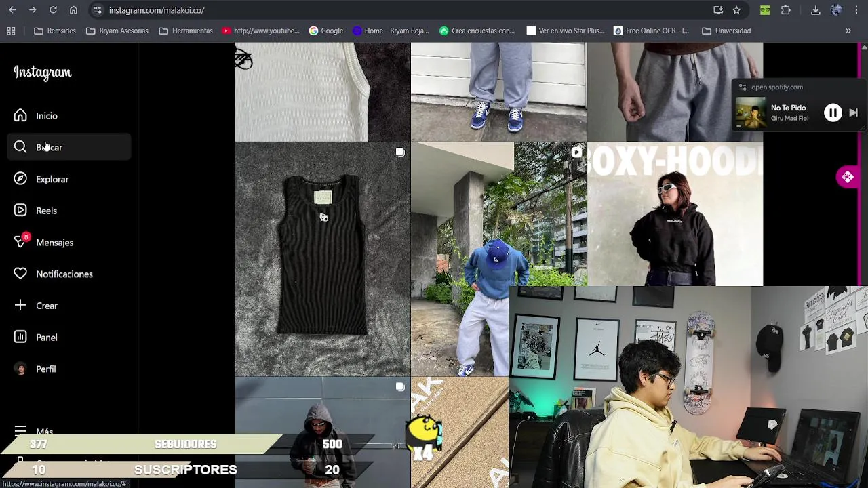Open the Herramientas bookmark folder

tap(186, 30)
